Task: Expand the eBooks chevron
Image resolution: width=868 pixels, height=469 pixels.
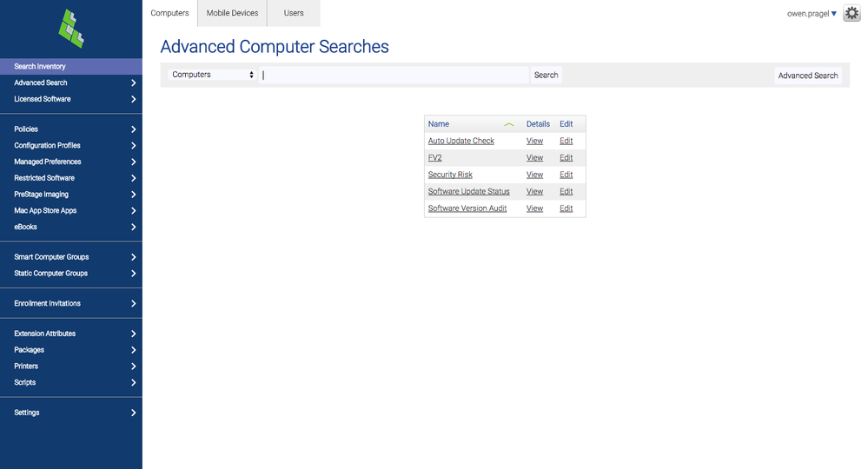Action: (x=134, y=228)
